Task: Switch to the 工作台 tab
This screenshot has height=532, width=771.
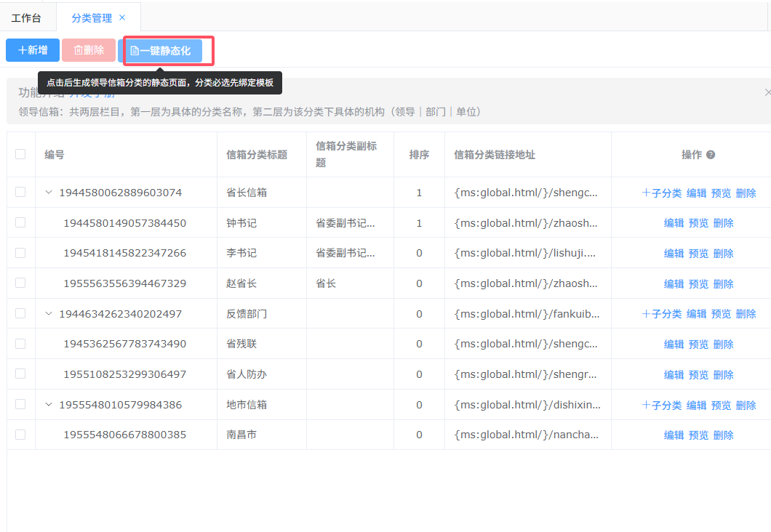Action: pos(27,18)
